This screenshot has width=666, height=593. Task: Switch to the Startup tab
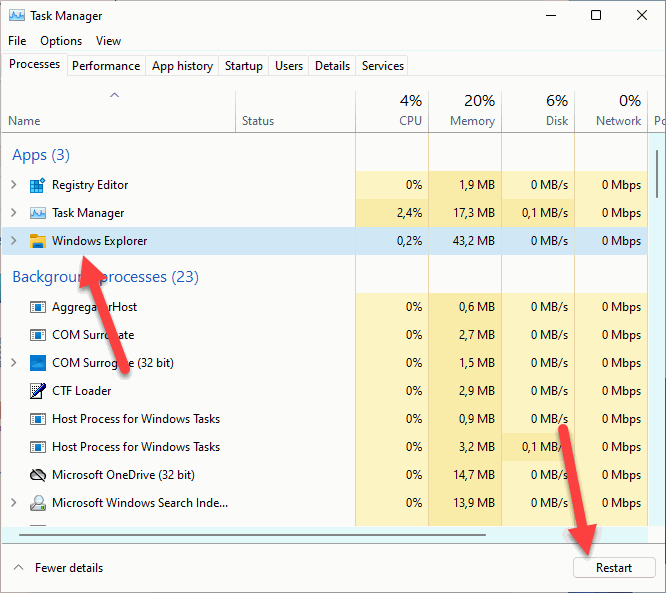243,66
